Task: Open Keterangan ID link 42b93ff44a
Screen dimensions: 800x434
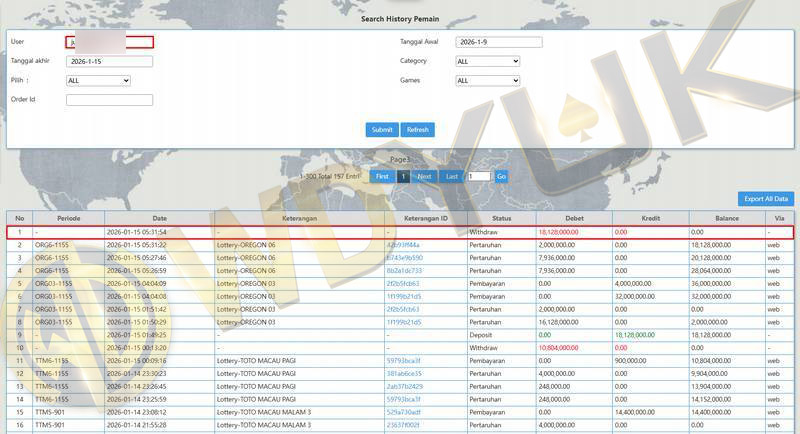Action: point(403,244)
